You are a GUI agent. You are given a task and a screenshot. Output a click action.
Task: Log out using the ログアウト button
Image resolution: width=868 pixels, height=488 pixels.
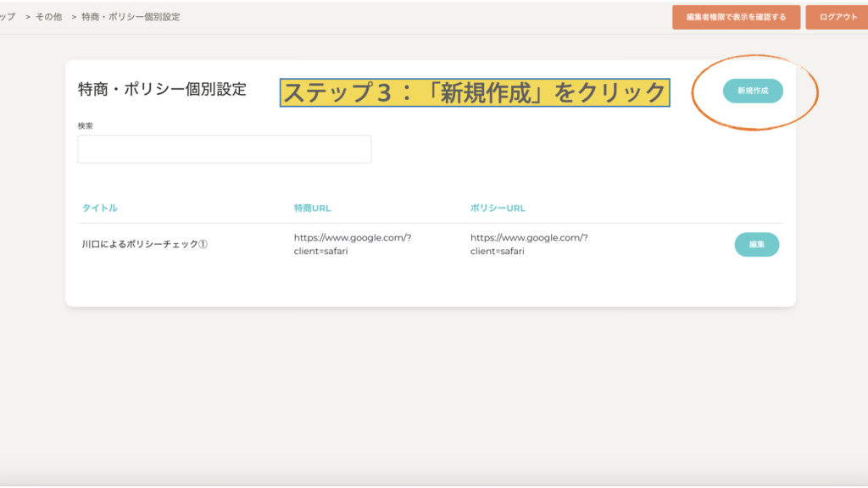click(837, 17)
